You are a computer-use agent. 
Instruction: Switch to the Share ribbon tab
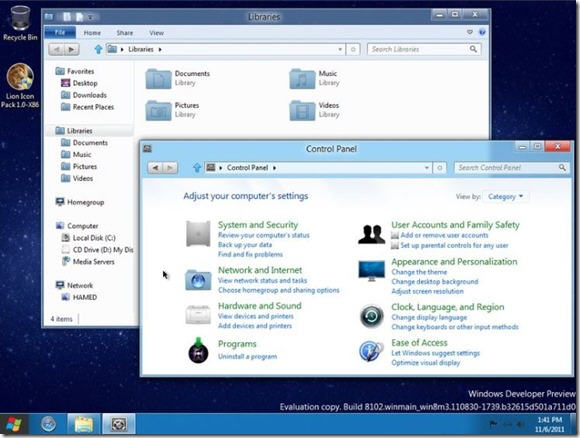pos(125,33)
